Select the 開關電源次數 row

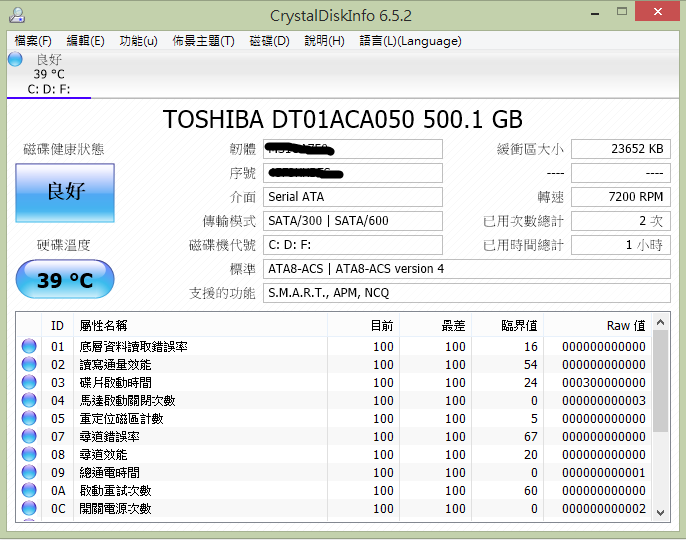[x=334, y=508]
